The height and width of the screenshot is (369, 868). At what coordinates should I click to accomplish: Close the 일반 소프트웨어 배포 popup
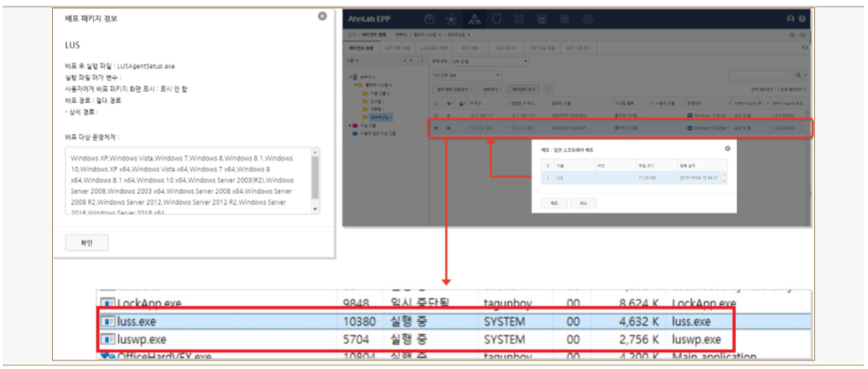coord(728,148)
